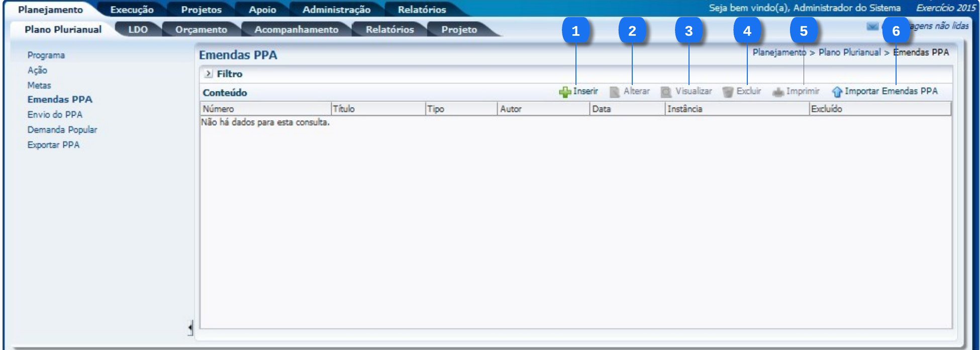Open Programa in the side menu

[46, 55]
